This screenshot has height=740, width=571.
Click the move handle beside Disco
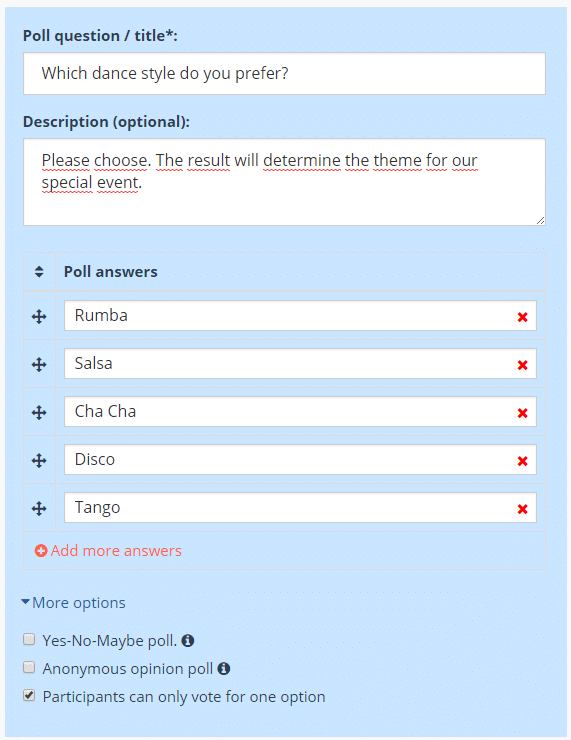click(x=39, y=460)
